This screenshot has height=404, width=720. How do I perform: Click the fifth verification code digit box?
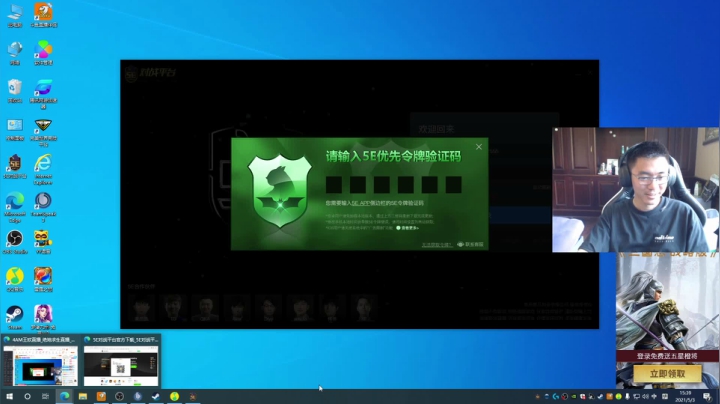point(429,185)
